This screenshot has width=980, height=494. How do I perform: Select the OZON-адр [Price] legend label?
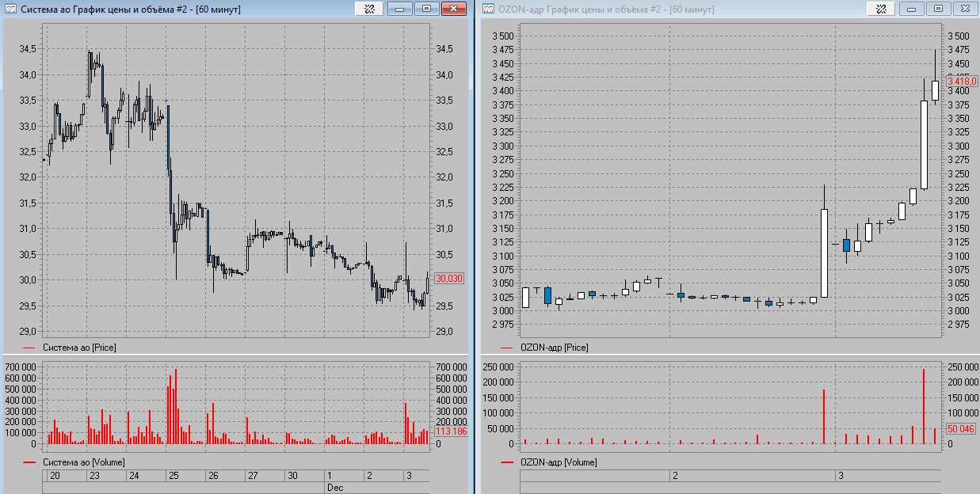554,348
